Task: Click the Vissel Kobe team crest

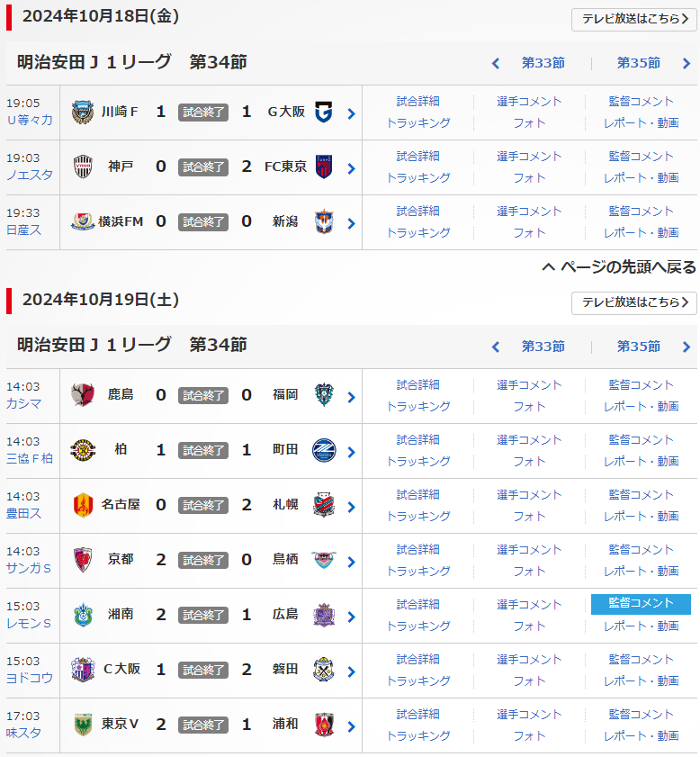Action: tap(83, 167)
